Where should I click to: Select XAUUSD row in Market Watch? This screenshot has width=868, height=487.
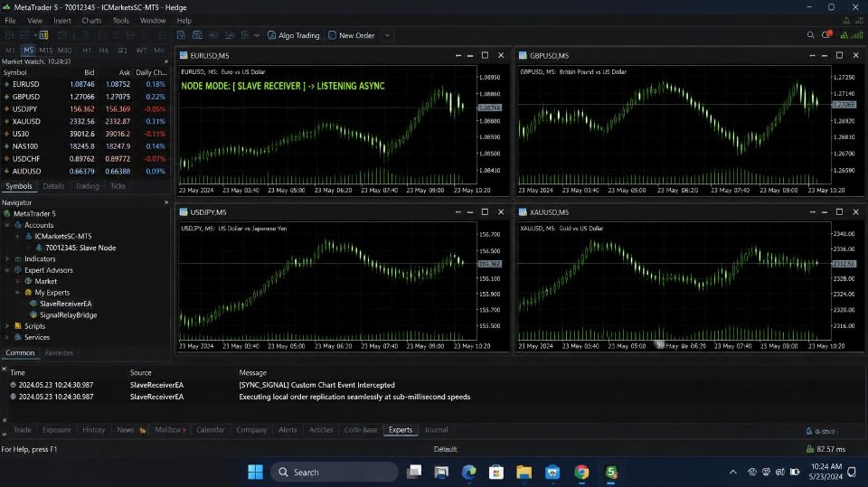[85, 121]
